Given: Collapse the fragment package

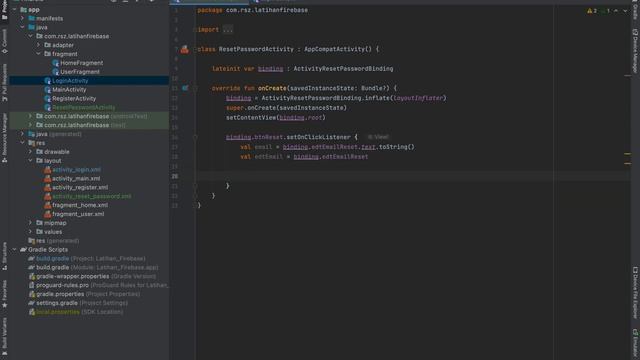Looking at the screenshot, I should (38, 54).
